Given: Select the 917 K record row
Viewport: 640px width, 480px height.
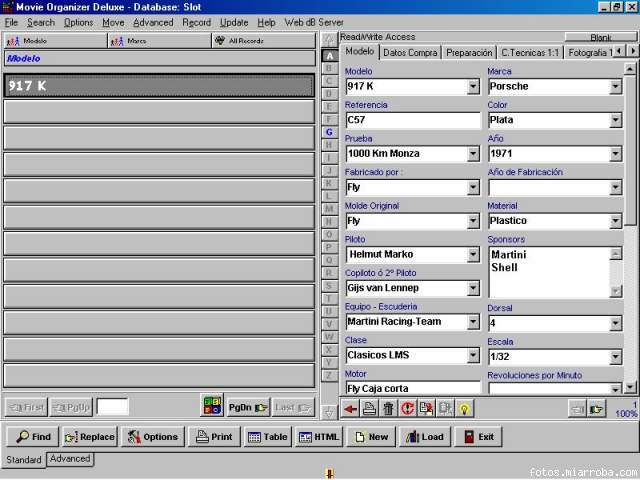Looking at the screenshot, I should pos(159,86).
